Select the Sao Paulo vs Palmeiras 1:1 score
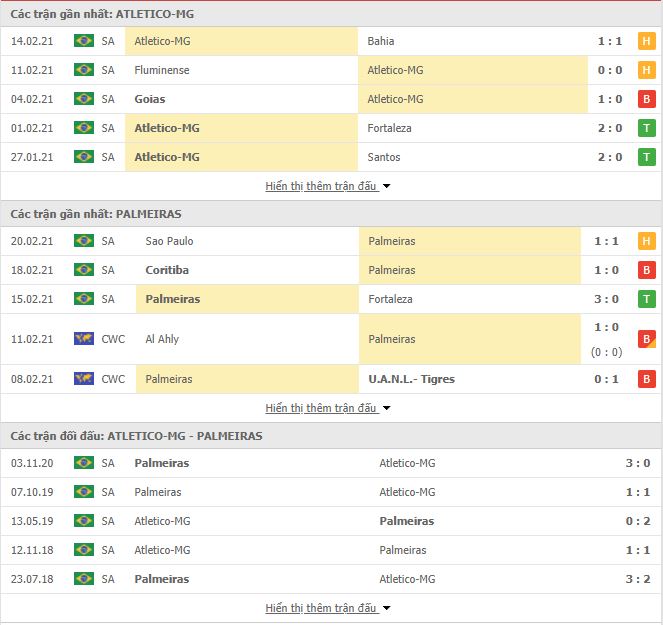Image resolution: width=663 pixels, height=625 pixels. pos(606,241)
